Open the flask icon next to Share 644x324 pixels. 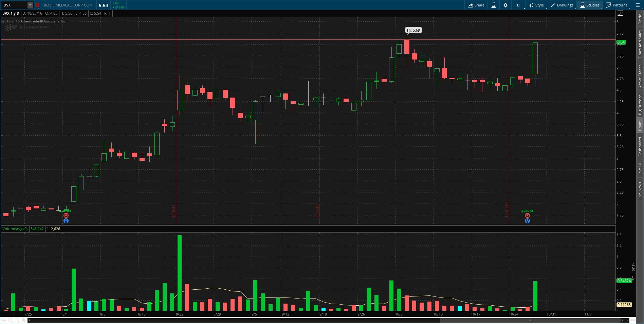pyautogui.click(x=494, y=5)
